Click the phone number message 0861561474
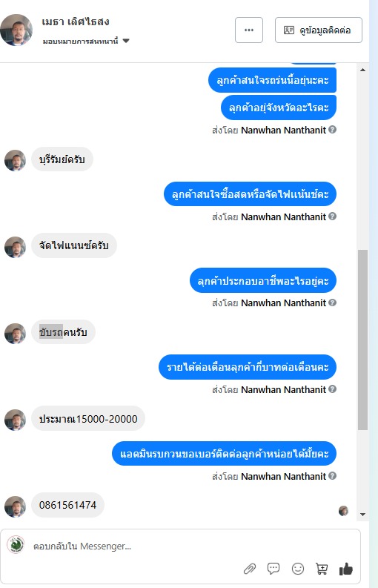Screen dimensions: 378x588 (68, 505)
